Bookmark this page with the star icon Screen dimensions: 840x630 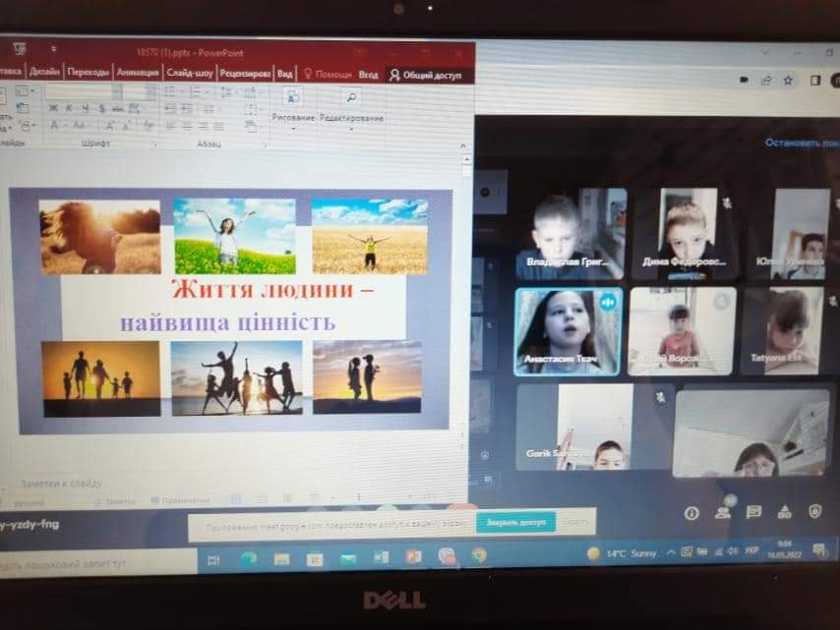point(788,81)
